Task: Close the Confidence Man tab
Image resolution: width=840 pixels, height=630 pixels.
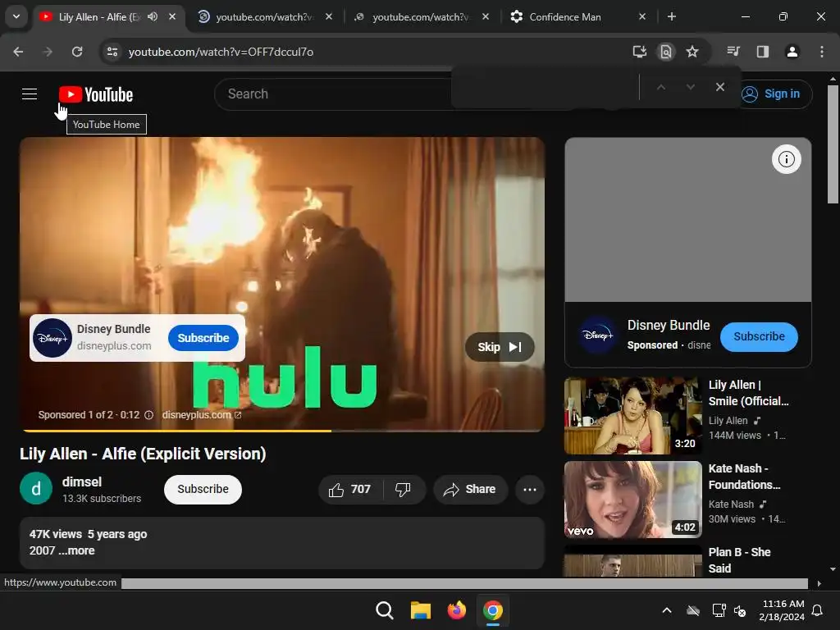Action: click(642, 16)
